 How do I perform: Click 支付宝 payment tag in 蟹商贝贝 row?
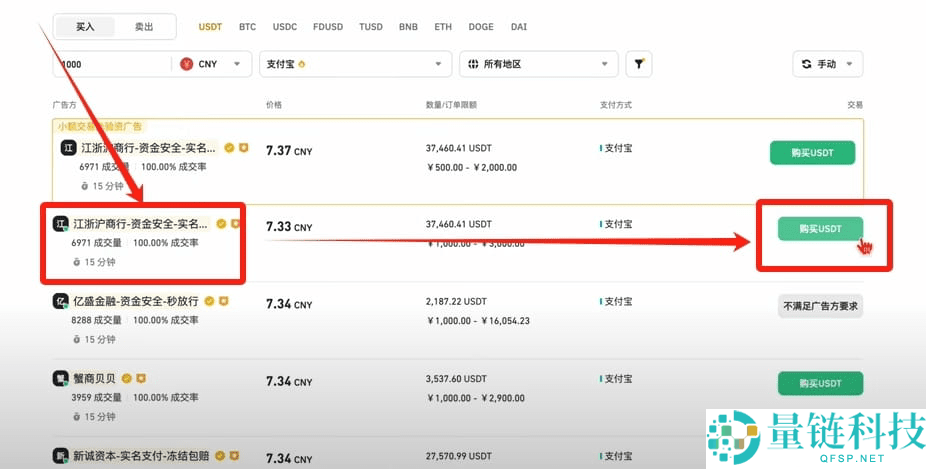point(616,379)
